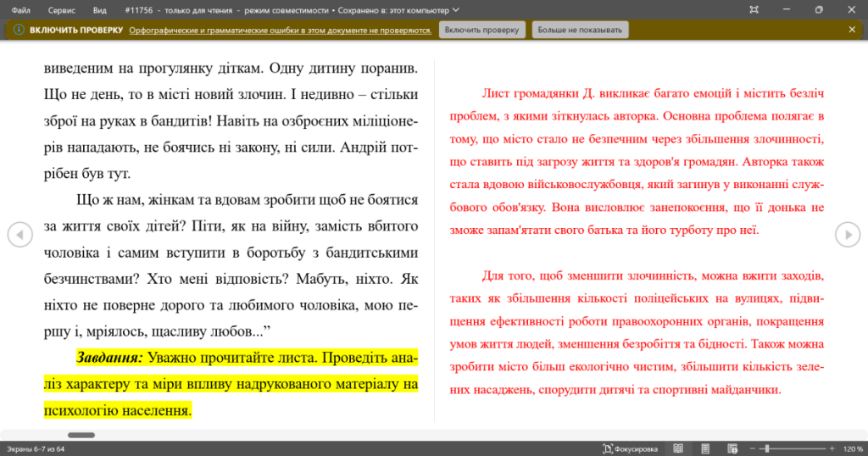Click the Включить проверку button
The width and height of the screenshot is (868, 456).
tap(483, 30)
